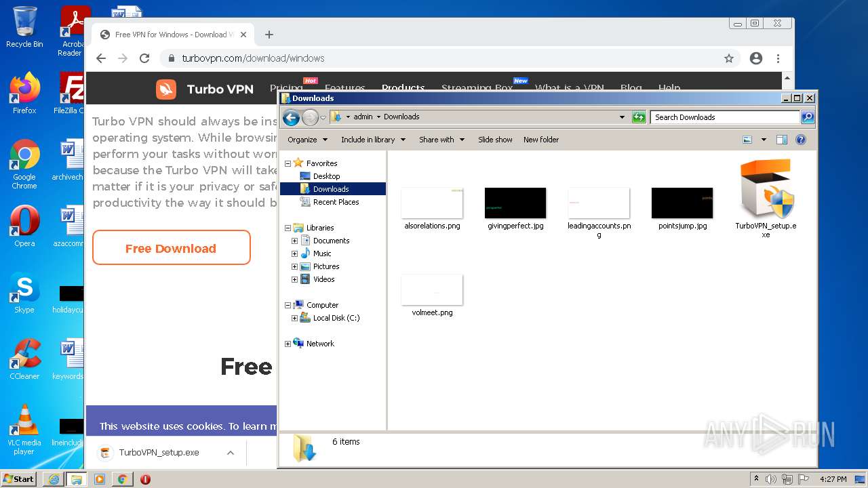Bookmark this page with the star icon
The width and height of the screenshot is (868, 488).
(x=729, y=58)
